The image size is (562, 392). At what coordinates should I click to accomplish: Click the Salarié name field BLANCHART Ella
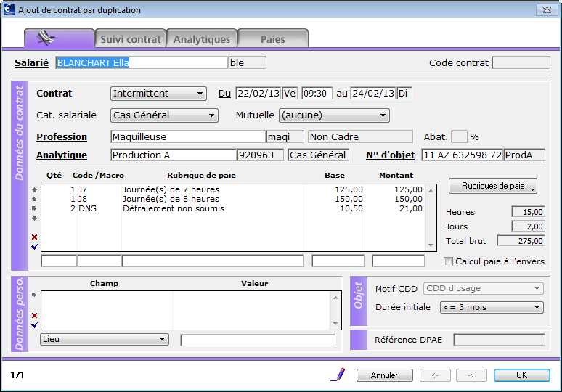142,62
